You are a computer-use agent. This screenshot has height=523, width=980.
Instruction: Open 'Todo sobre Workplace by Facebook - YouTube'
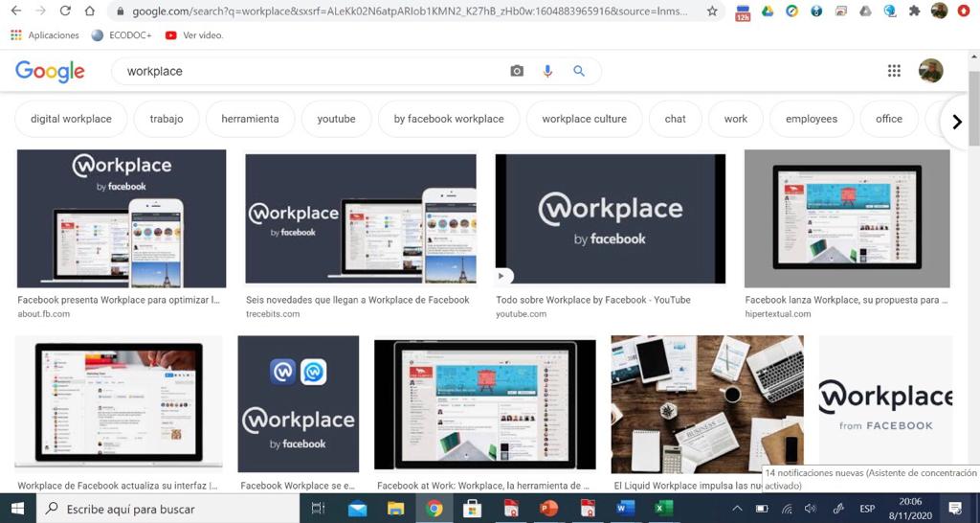593,300
